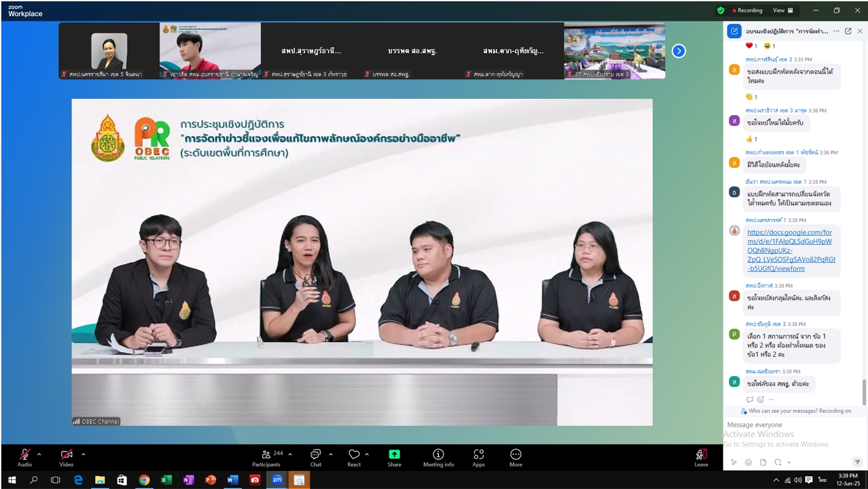Click the Zoom icon on the taskbar

click(x=277, y=480)
